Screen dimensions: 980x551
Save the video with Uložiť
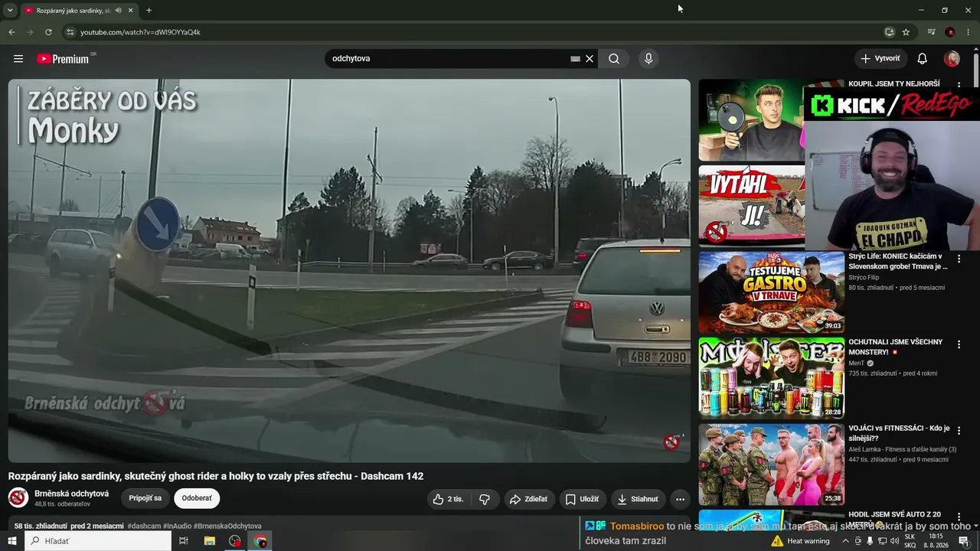(583, 499)
